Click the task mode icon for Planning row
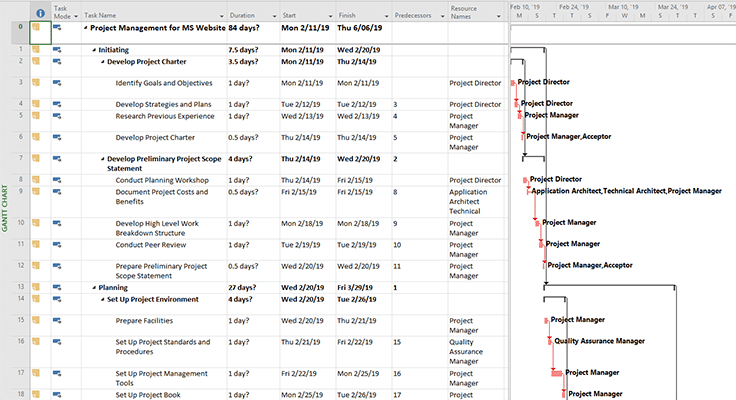 click(x=57, y=287)
